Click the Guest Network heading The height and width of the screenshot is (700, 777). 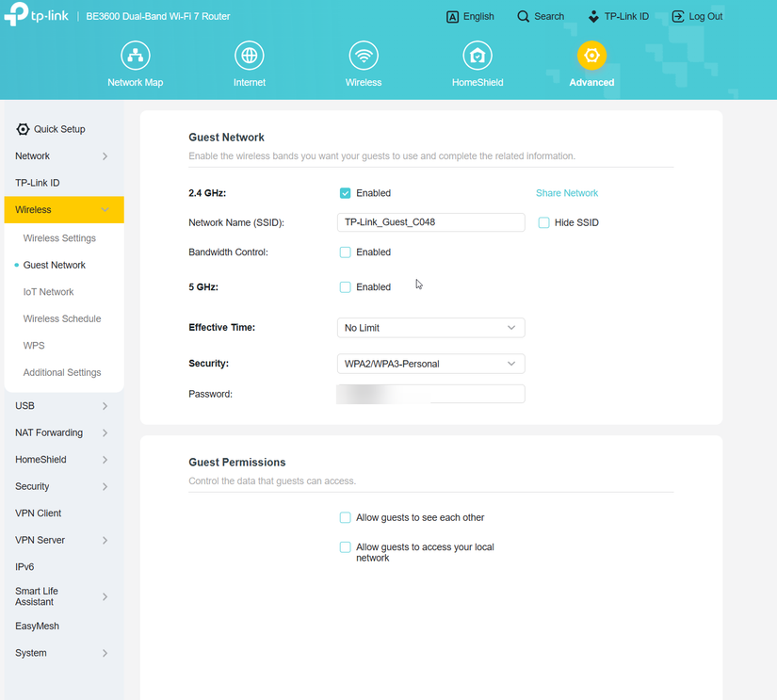click(x=226, y=138)
